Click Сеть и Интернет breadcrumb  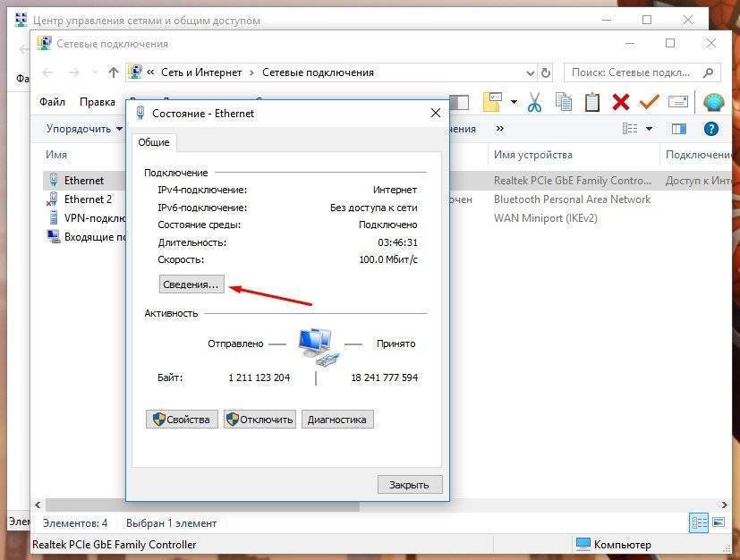click(201, 72)
